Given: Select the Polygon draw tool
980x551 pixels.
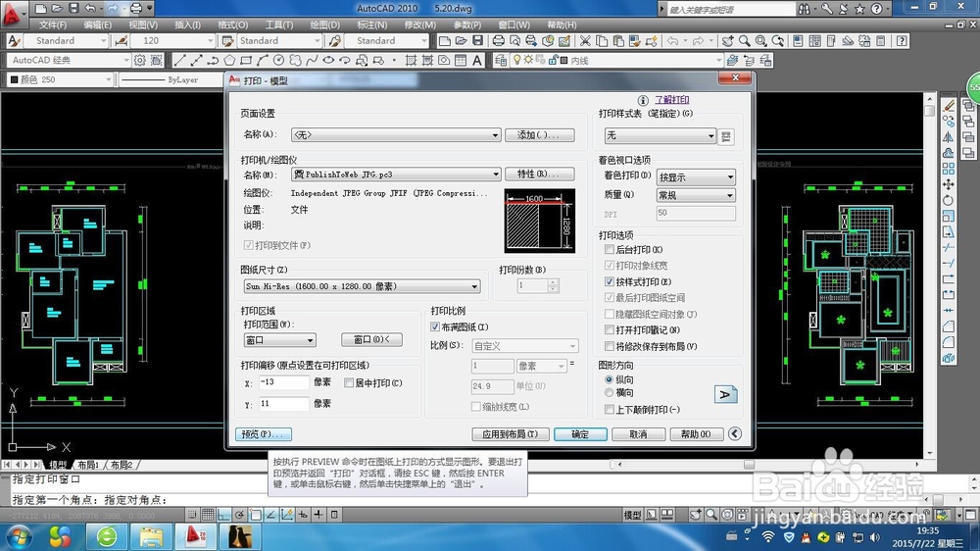Looking at the screenshot, I should pyautogui.click(x=229, y=60).
